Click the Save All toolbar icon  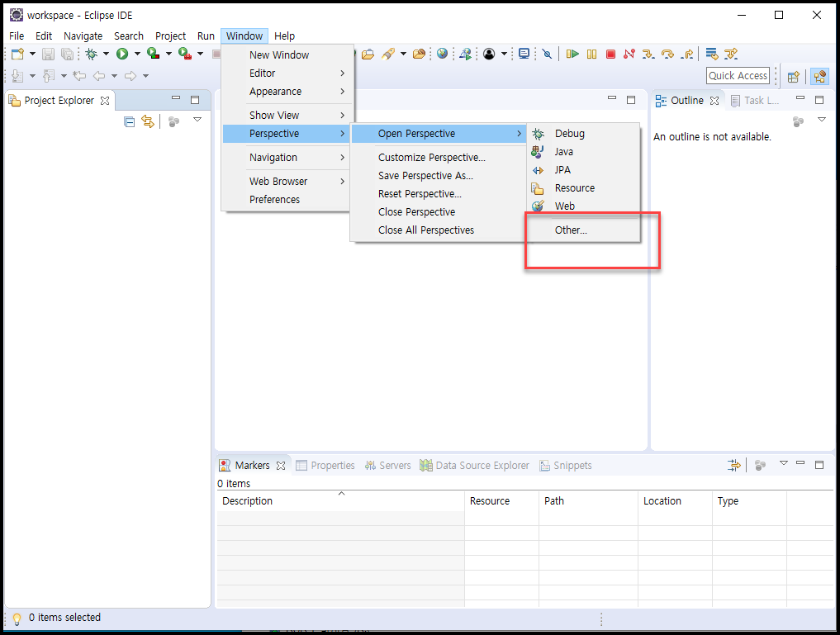click(x=67, y=54)
